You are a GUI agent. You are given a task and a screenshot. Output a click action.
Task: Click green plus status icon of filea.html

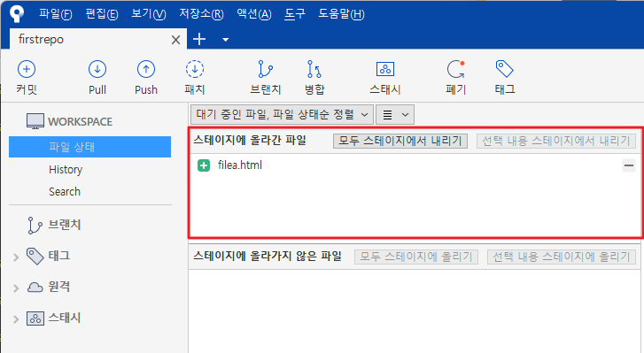coord(204,165)
